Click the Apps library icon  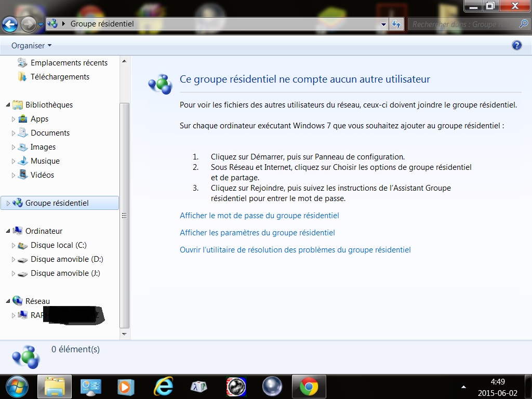tap(23, 119)
